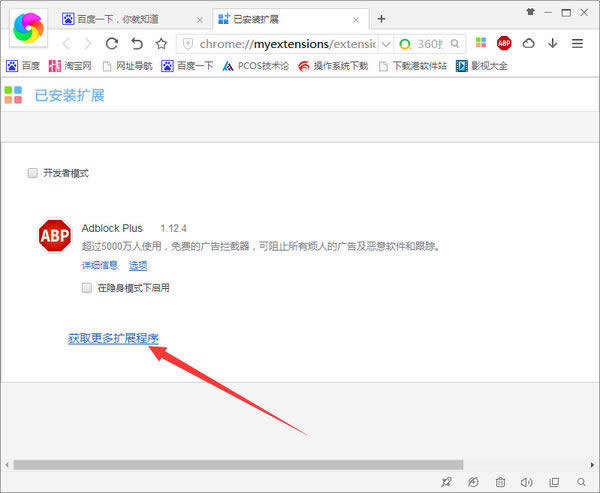The height and width of the screenshot is (493, 600).
Task: Click the skin shirt icon in title bar
Action: coord(530,12)
